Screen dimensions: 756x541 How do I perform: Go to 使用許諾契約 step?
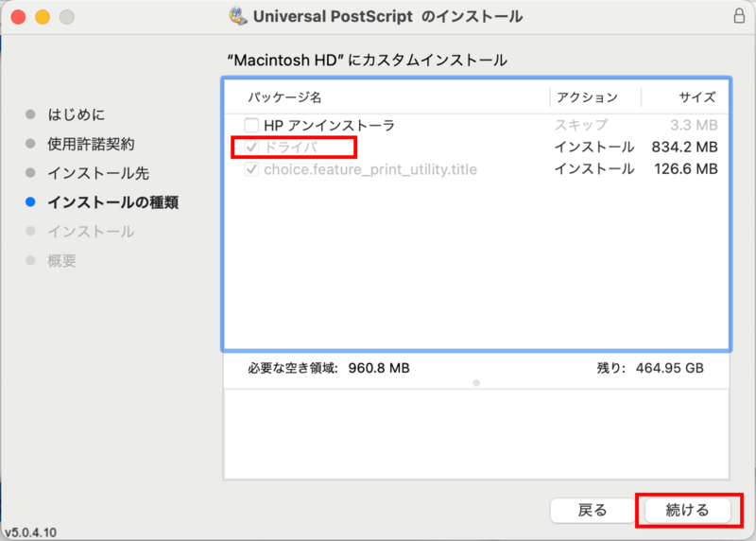coord(91,144)
